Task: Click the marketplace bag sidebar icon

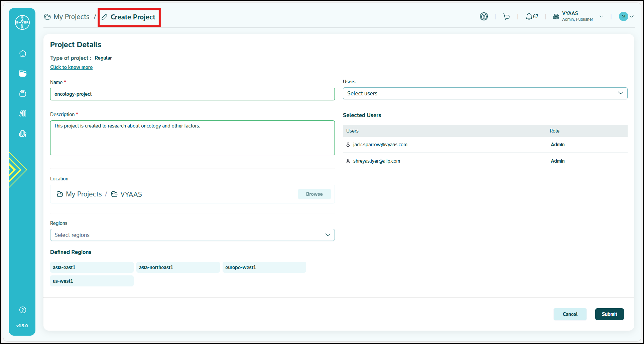Action: point(23,93)
